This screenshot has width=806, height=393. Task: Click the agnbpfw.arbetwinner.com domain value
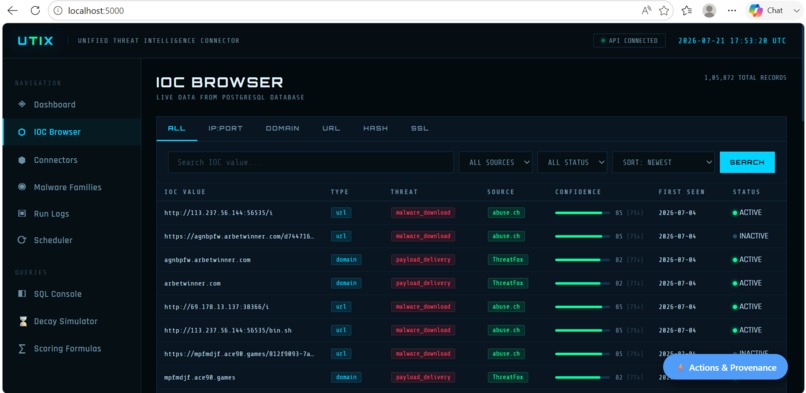tap(207, 260)
